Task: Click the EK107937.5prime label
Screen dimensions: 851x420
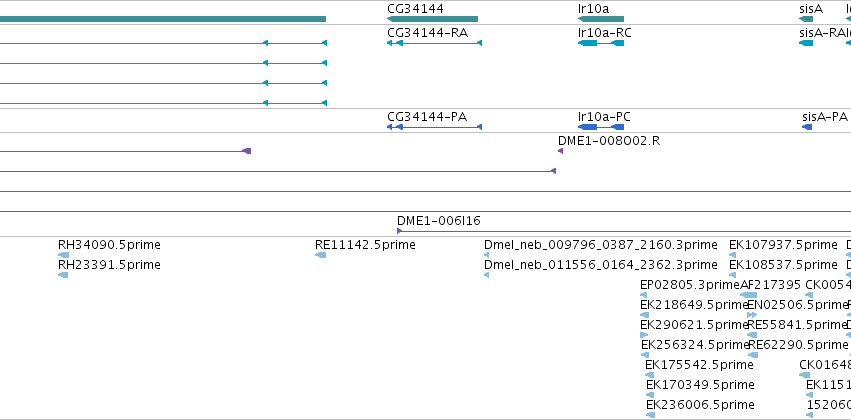Action: 783,245
